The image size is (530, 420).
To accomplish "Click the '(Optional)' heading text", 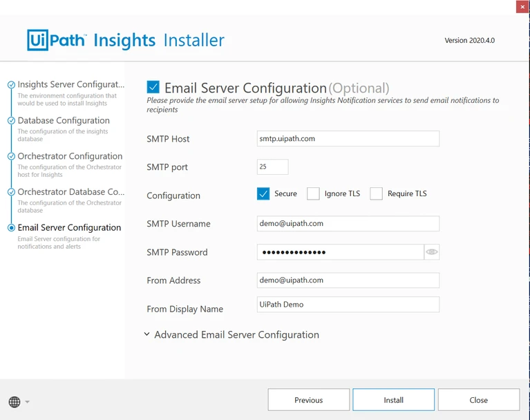I will click(359, 88).
